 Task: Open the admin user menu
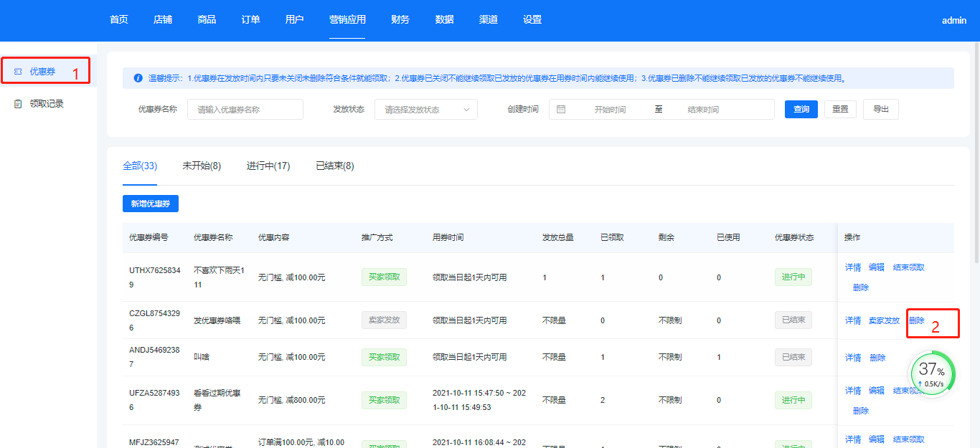(x=953, y=21)
